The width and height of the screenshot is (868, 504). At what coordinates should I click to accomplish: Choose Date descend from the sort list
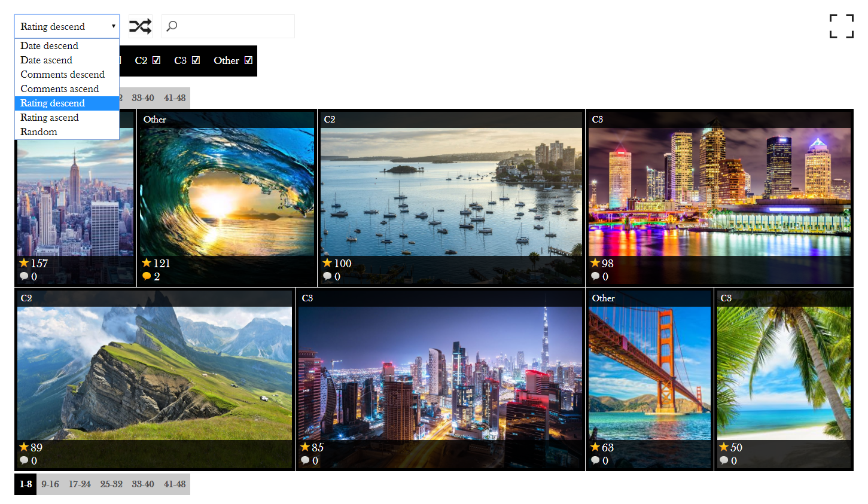click(x=67, y=45)
